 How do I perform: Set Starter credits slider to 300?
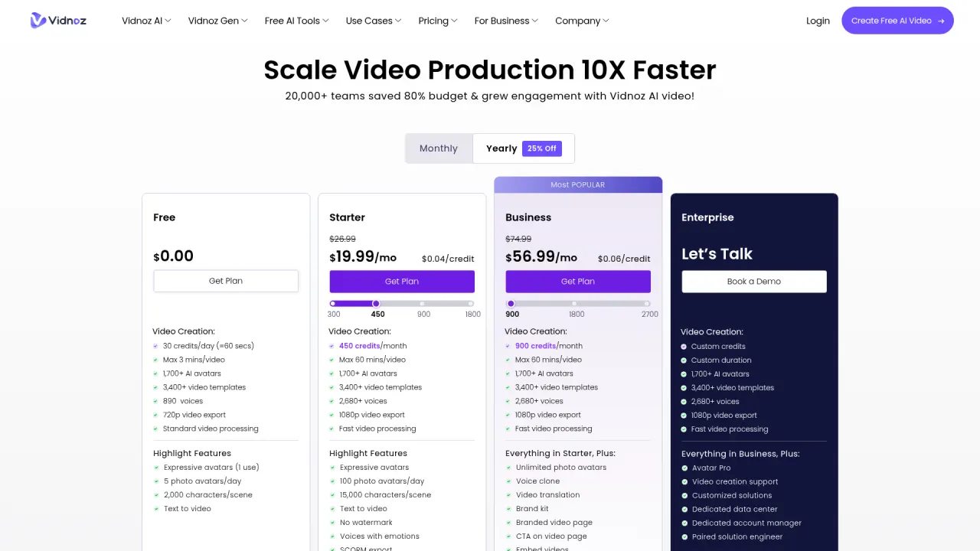pos(332,304)
